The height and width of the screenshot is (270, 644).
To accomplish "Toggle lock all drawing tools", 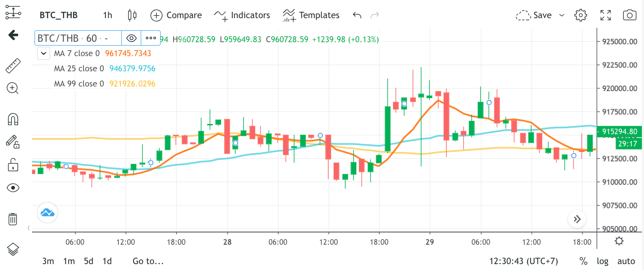I will pos(13,164).
